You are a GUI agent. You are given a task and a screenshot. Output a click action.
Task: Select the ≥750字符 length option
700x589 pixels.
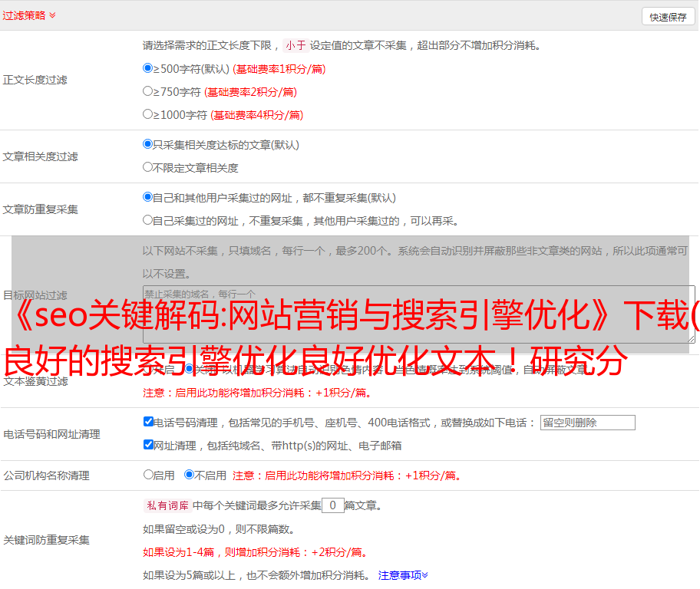pyautogui.click(x=148, y=91)
